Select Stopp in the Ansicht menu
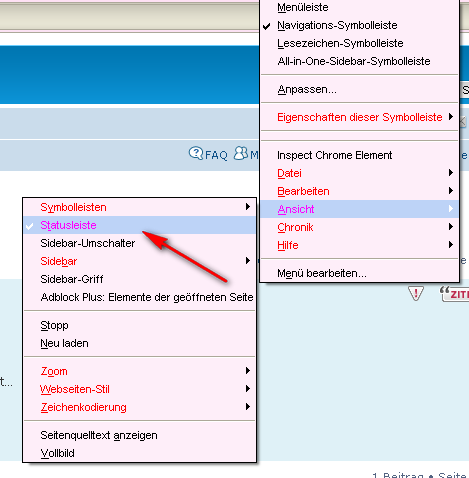 [x=139, y=325]
